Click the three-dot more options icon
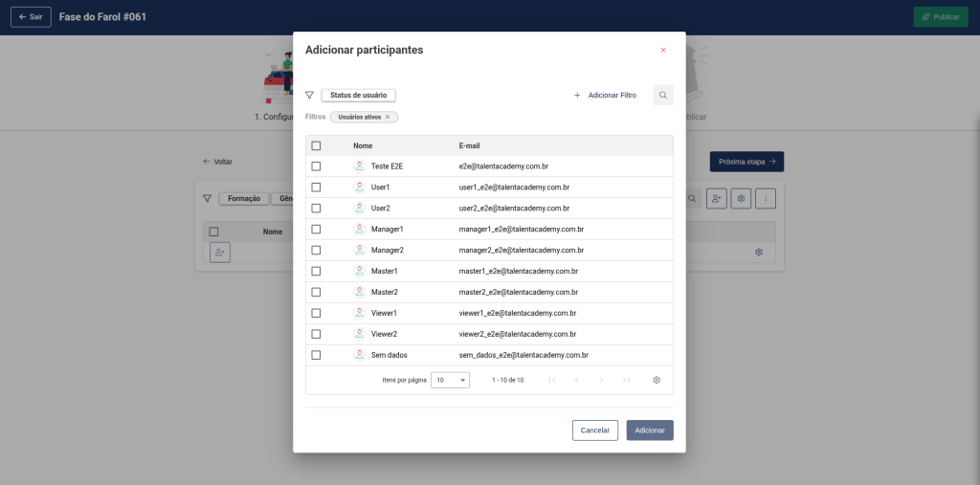This screenshot has height=485, width=980. point(765,199)
